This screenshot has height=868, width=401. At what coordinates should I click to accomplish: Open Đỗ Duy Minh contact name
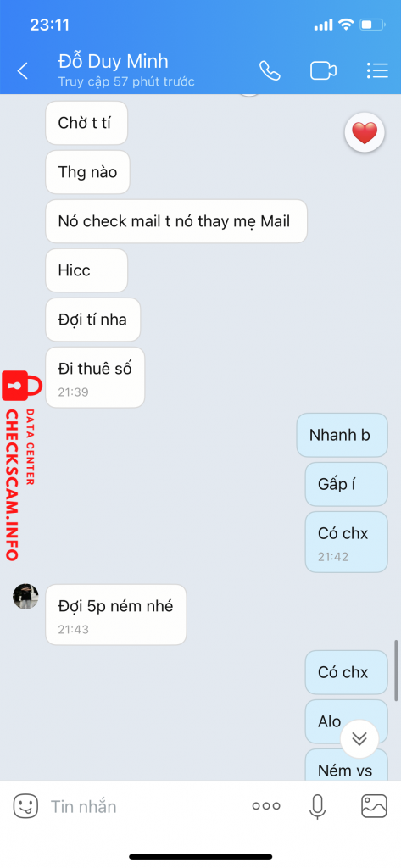click(113, 61)
